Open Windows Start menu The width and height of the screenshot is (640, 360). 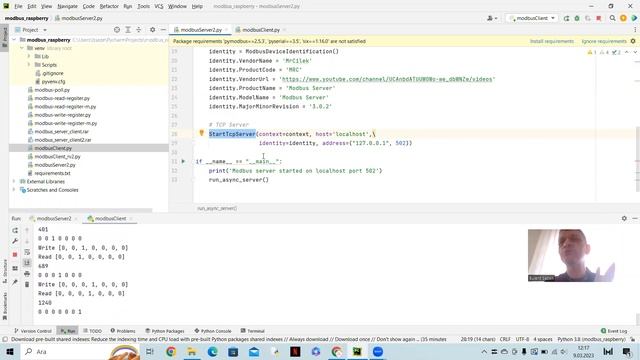click(x=10, y=351)
